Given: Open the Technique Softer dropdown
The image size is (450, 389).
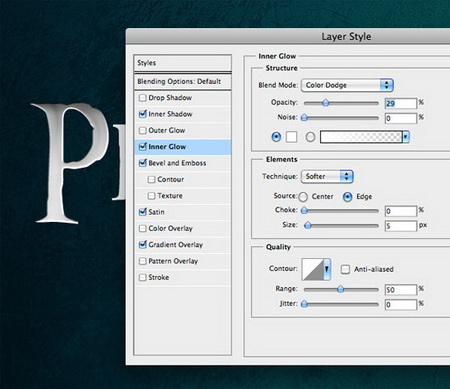Looking at the screenshot, I should coord(327,176).
